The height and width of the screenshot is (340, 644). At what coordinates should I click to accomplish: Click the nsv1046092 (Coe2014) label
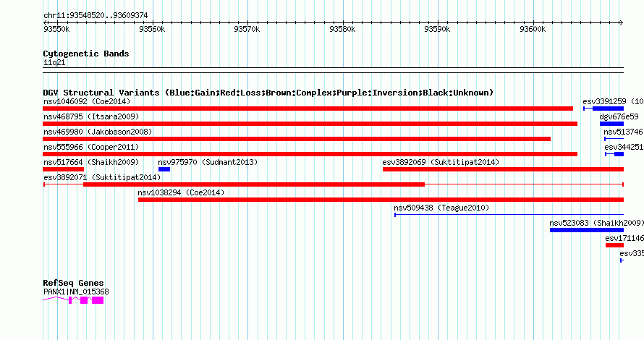coord(87,101)
